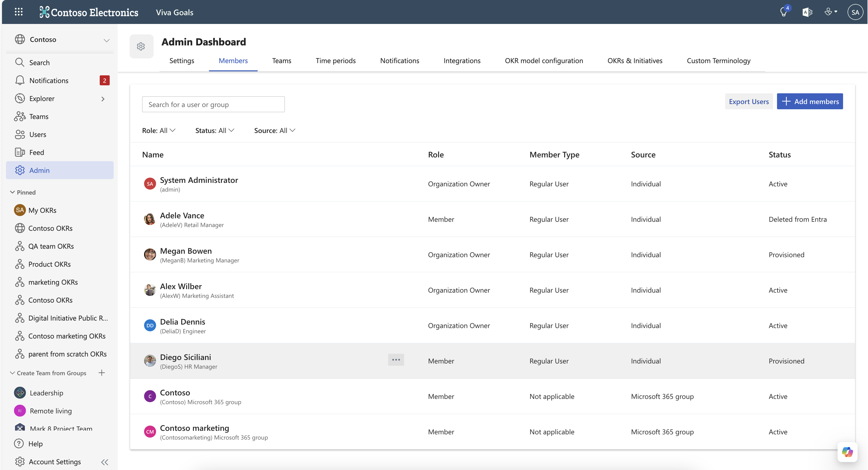Viewport: 868px width, 470px height.
Task: Expand the Contoso organization switcher
Action: click(x=106, y=40)
